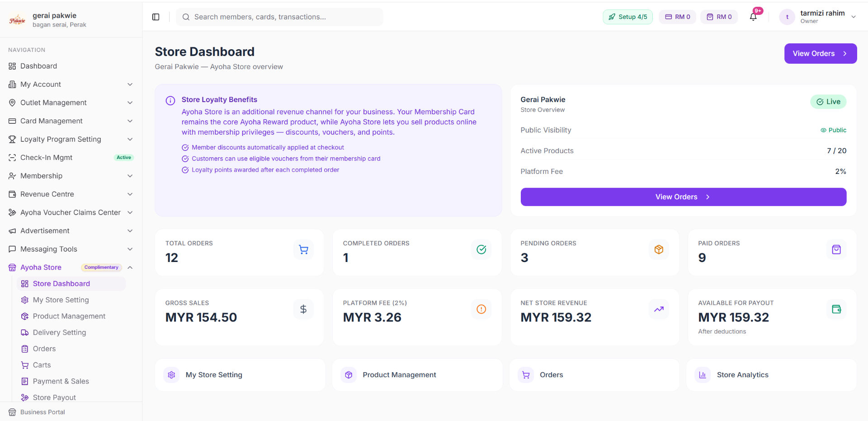868x421 pixels.
Task: Click the second RM 0 bag balance button
Action: click(719, 17)
